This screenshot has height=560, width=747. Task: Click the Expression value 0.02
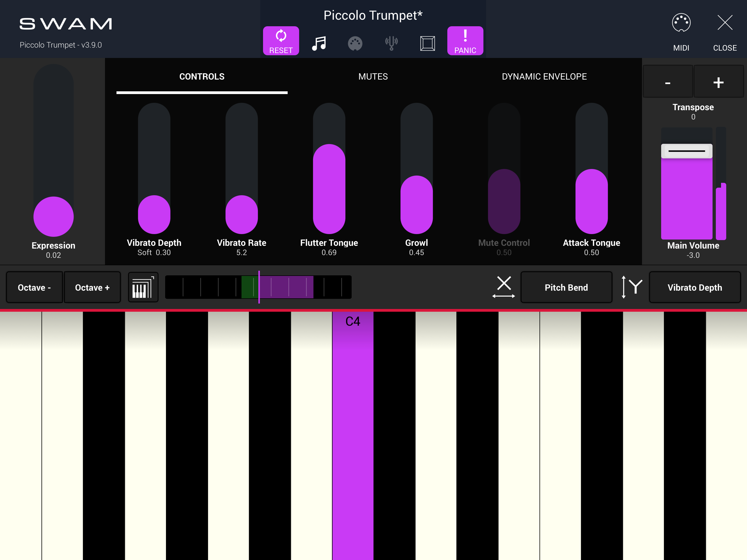(x=53, y=255)
